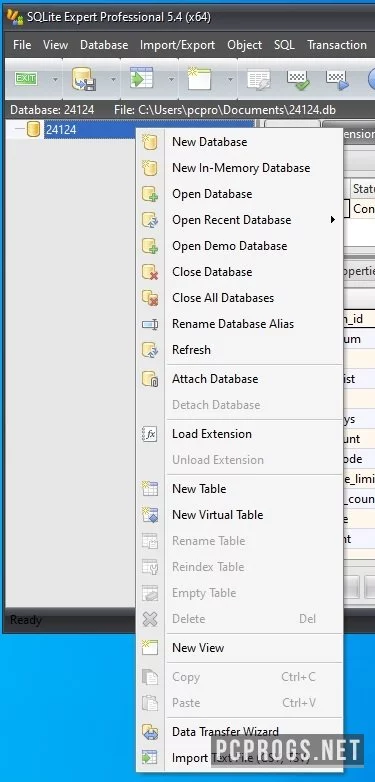Choose Open Demo Database
375x782 pixels.
pyautogui.click(x=239, y=245)
